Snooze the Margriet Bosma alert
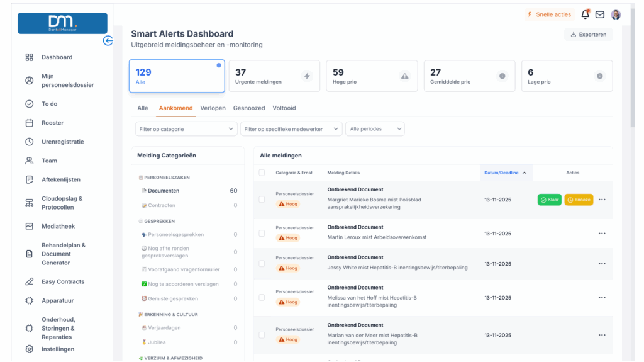 click(x=579, y=200)
